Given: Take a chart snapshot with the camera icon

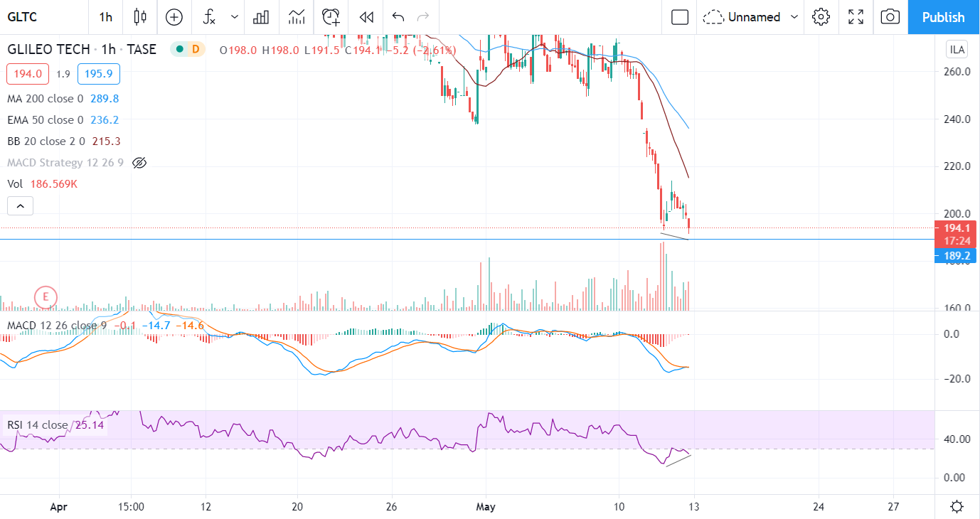Looking at the screenshot, I should click(890, 17).
